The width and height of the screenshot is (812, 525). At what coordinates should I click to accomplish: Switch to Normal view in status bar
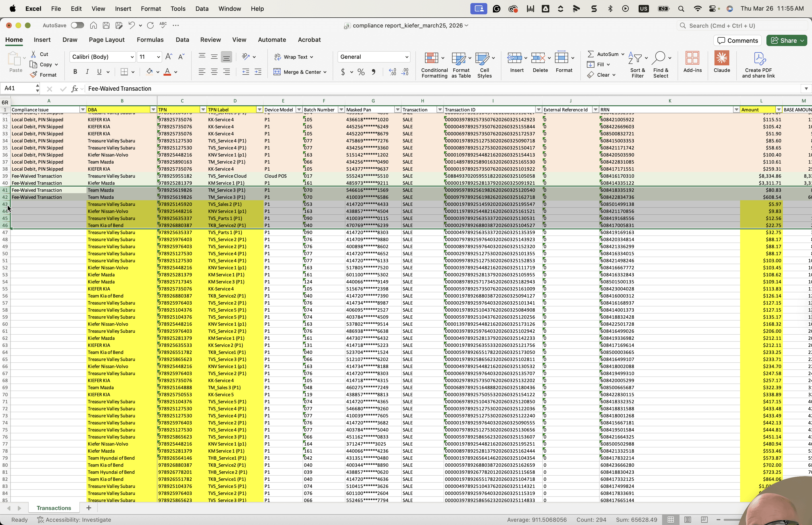coord(671,520)
